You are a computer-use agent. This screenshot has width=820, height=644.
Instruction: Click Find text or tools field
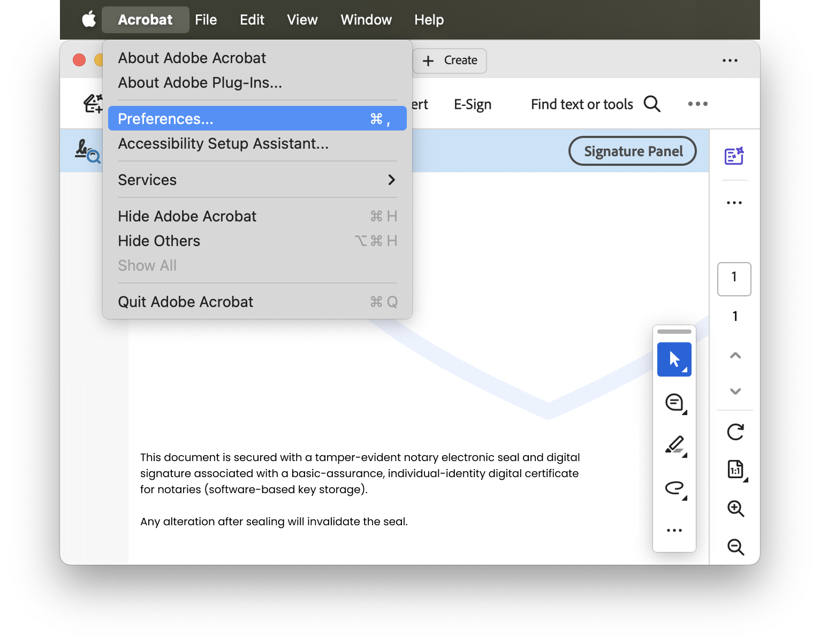coord(582,104)
